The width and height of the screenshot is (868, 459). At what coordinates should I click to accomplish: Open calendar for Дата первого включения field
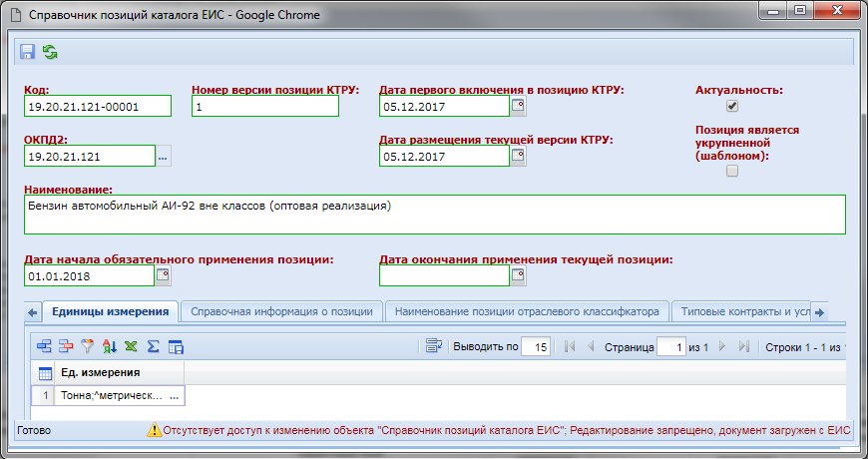point(518,106)
